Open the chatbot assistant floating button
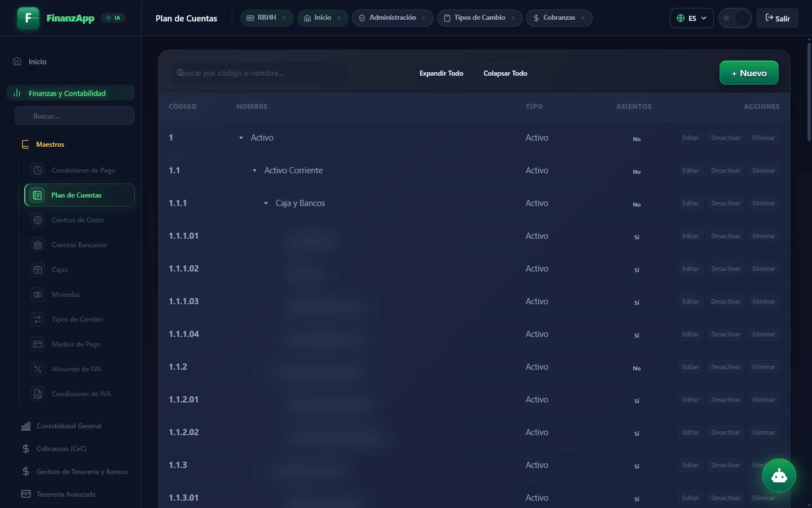This screenshot has width=812, height=508. (x=779, y=476)
